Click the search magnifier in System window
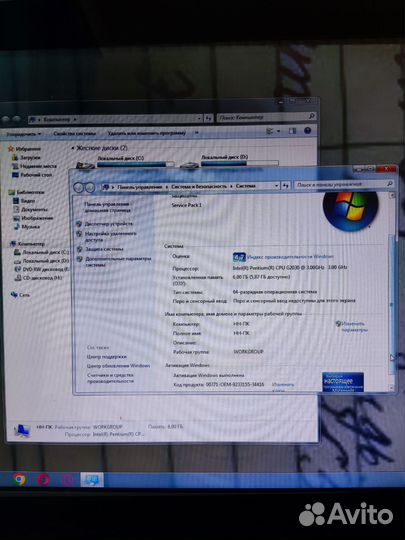405x540 pixels. click(x=390, y=184)
